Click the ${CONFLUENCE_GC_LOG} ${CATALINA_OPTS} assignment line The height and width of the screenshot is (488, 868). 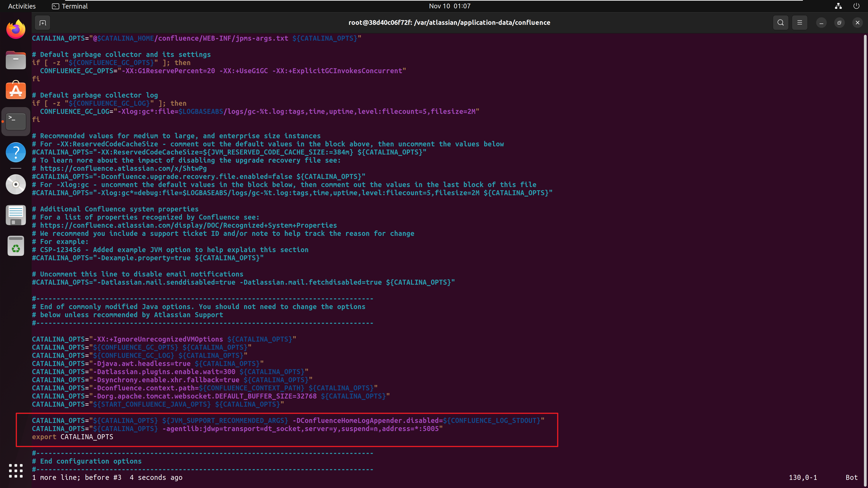(139, 355)
